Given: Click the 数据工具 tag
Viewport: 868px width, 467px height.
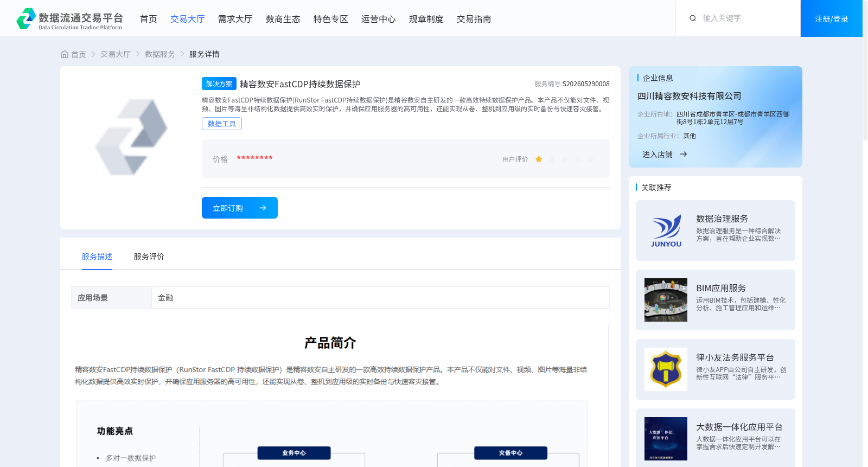Looking at the screenshot, I should pyautogui.click(x=222, y=124).
